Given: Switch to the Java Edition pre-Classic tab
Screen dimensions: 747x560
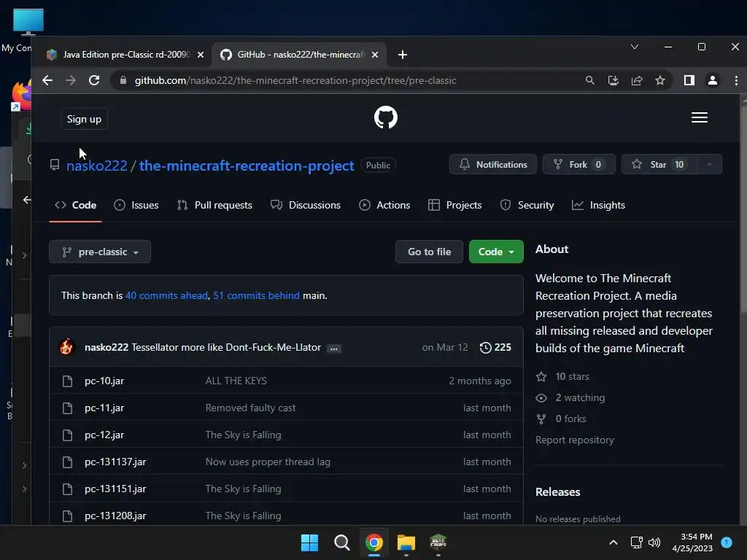Looking at the screenshot, I should pos(125,55).
